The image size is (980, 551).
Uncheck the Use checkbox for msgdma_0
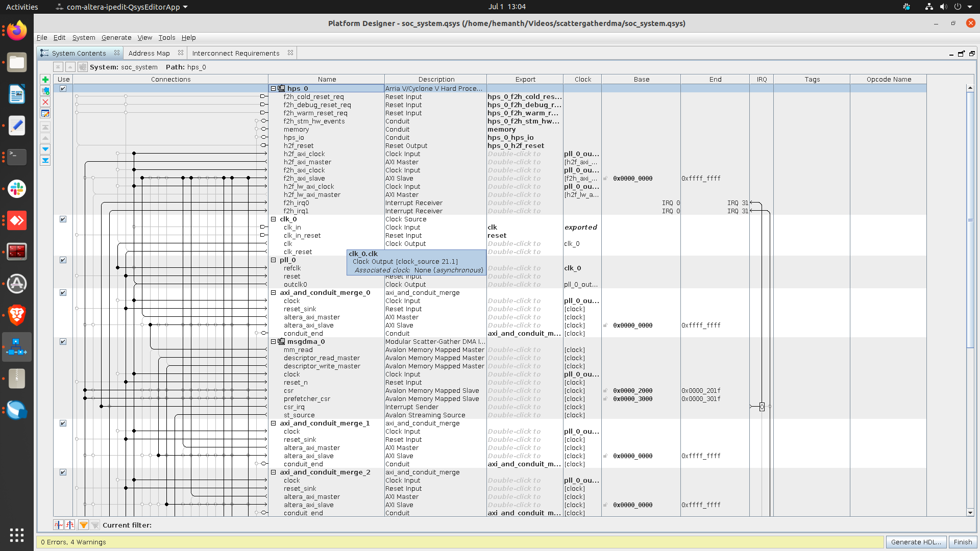[x=63, y=342]
